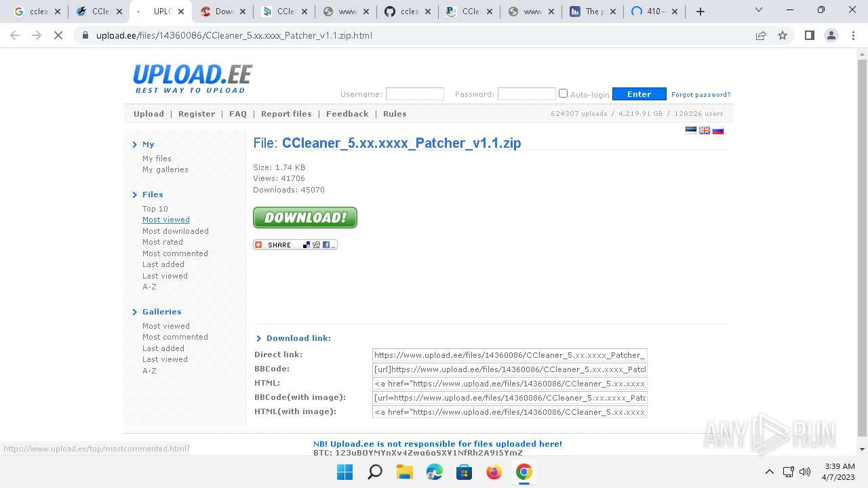Open the Share bookmark button
The height and width of the screenshot is (488, 868).
click(295, 245)
